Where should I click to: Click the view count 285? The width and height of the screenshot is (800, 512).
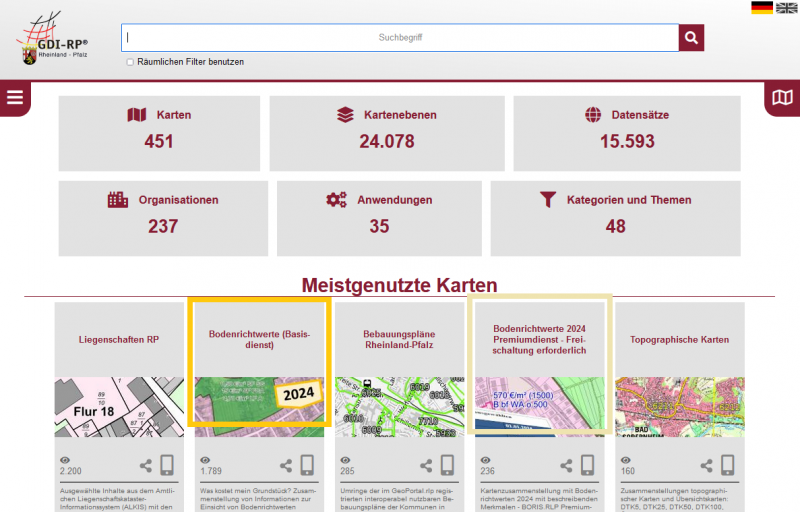coord(347,471)
